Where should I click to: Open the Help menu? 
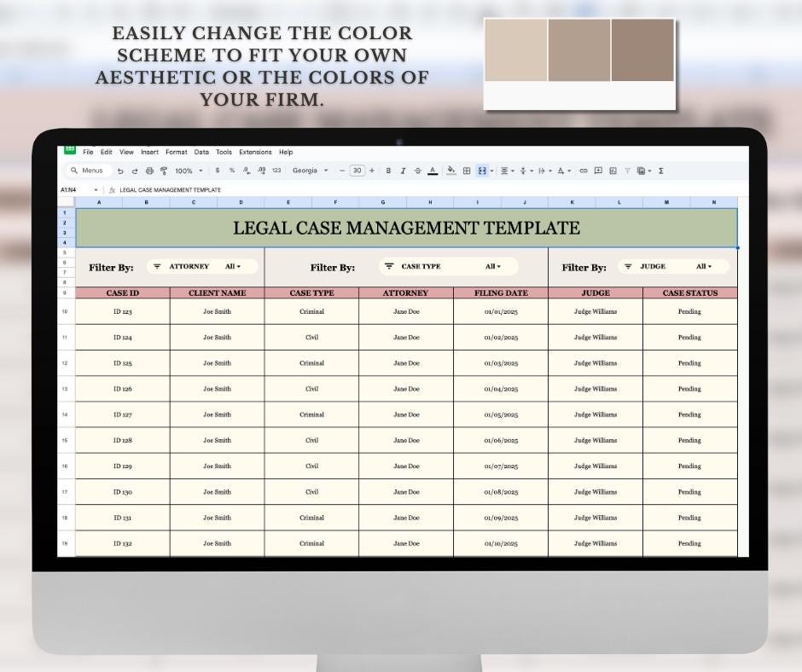(x=285, y=152)
